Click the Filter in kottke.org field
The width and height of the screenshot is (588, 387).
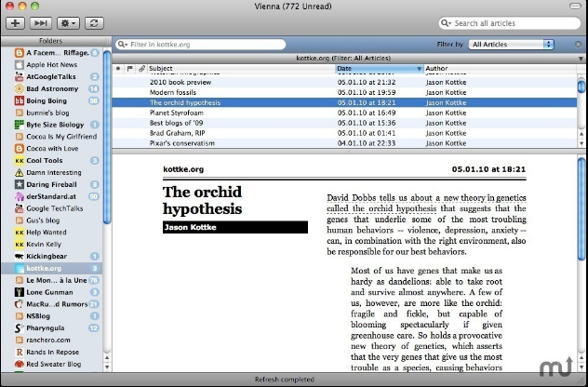(201, 45)
